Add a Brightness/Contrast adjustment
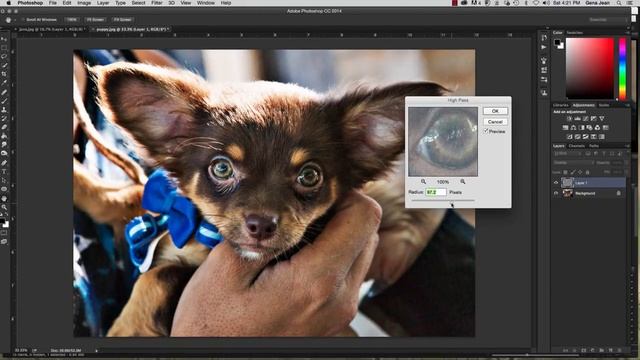Image resolution: width=640 pixels, height=360 pixels. coord(569,118)
